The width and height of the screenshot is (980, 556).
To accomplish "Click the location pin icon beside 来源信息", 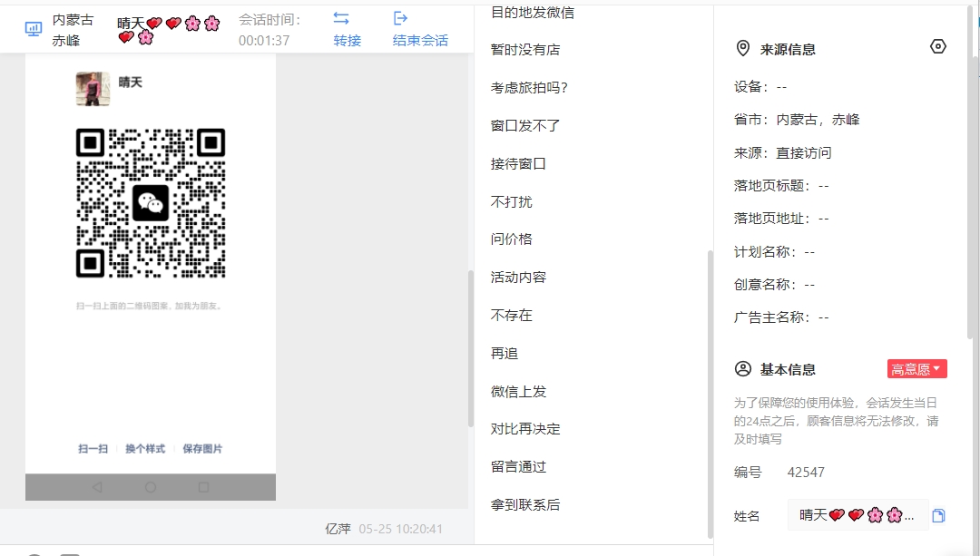I will coord(742,49).
